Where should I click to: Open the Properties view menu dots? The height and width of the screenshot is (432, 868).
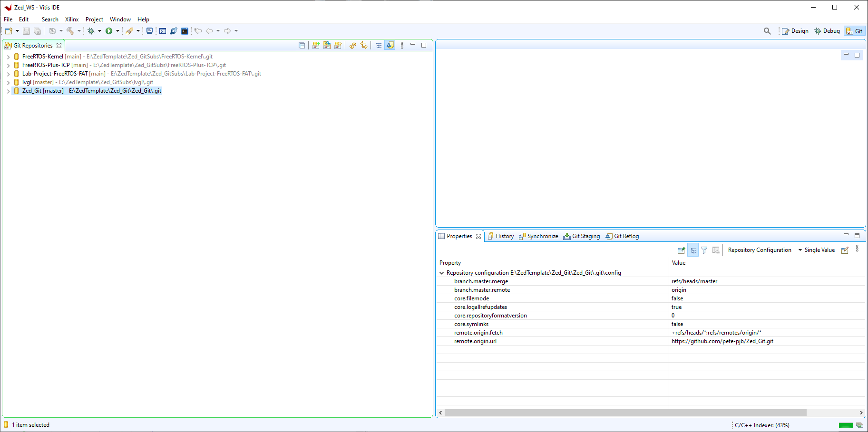[857, 248]
